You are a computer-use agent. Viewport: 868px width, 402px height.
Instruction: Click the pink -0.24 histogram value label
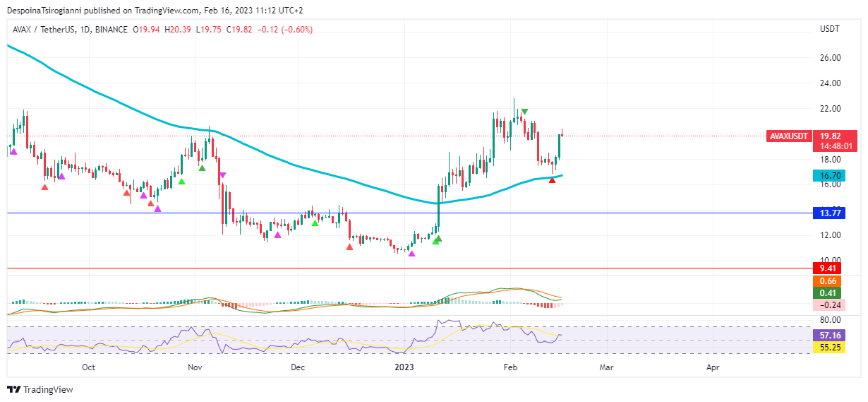[x=826, y=305]
